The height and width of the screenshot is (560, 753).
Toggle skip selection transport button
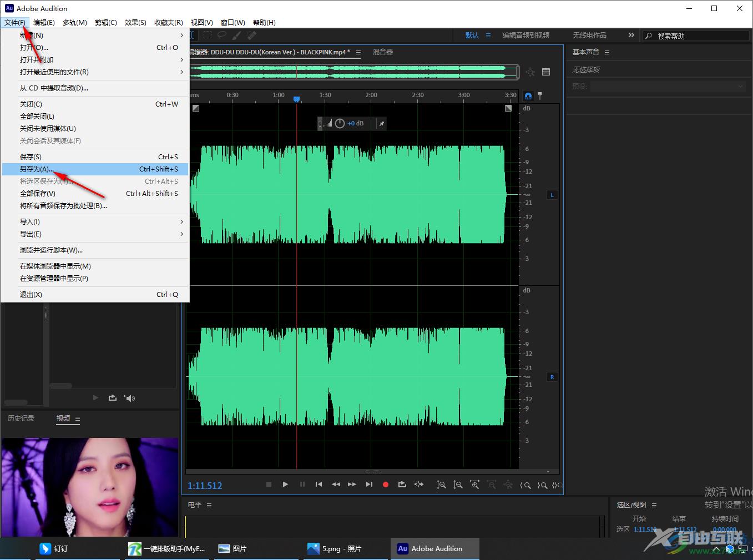(419, 485)
